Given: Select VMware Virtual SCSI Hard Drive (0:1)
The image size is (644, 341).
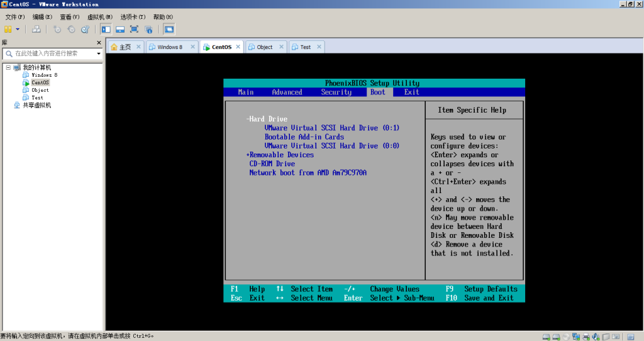Looking at the screenshot, I should coord(332,128).
